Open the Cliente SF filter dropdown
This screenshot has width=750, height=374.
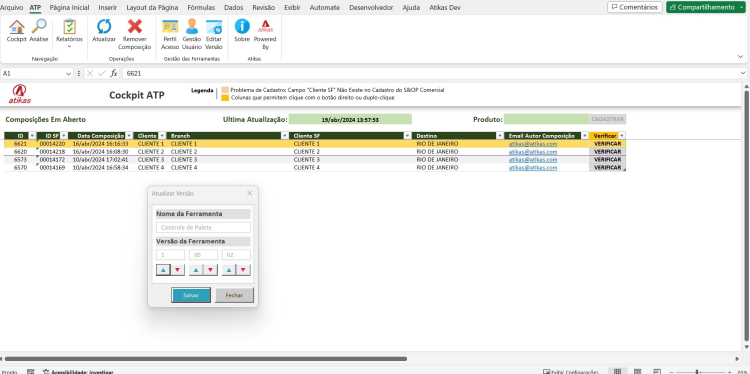point(408,136)
